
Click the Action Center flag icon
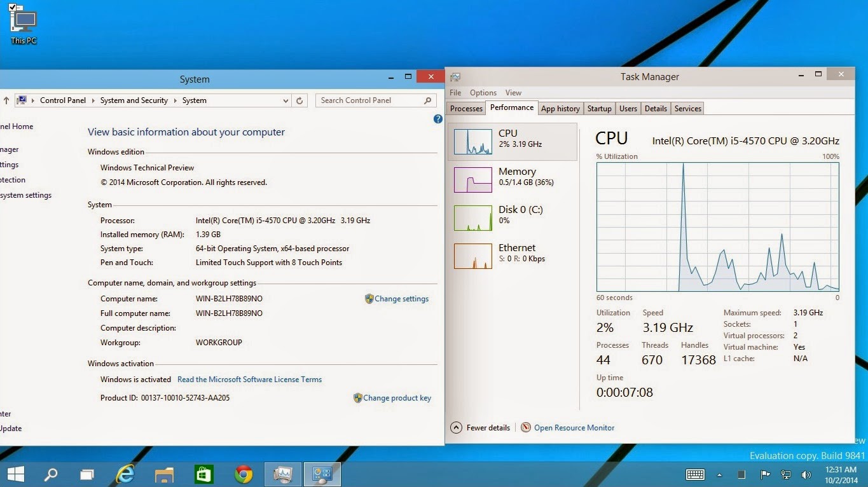point(765,474)
